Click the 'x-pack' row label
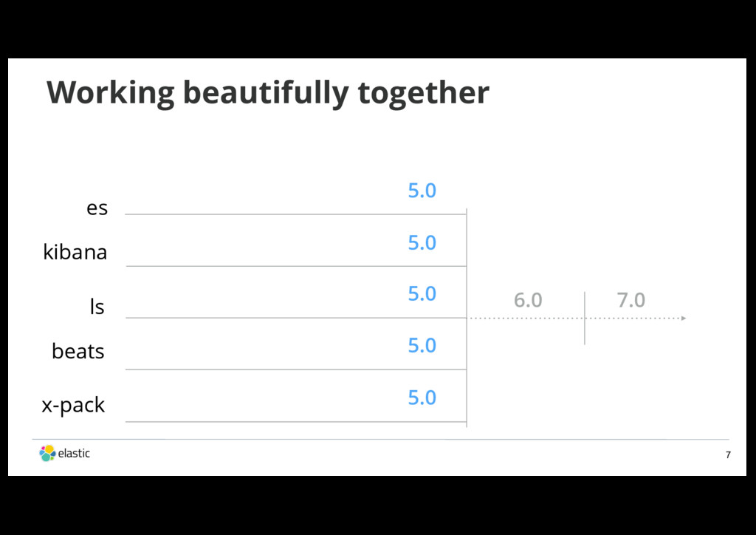The height and width of the screenshot is (535, 756). [x=73, y=406]
